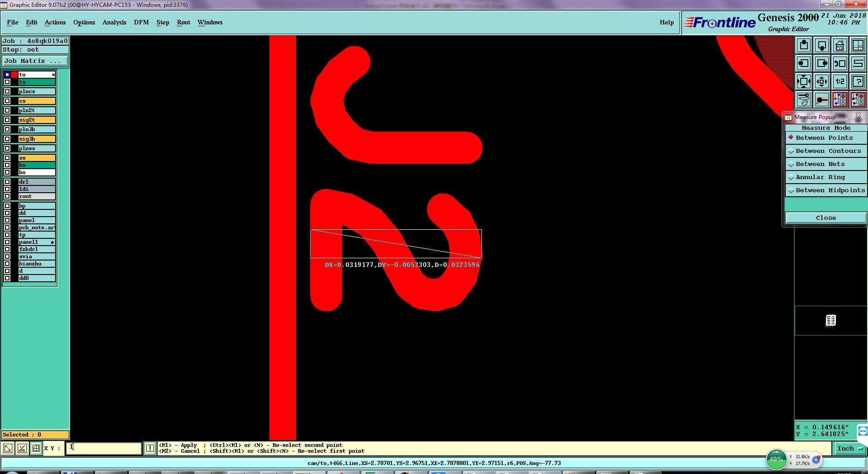
Task: Click the pan up view icon
Action: pos(804,45)
